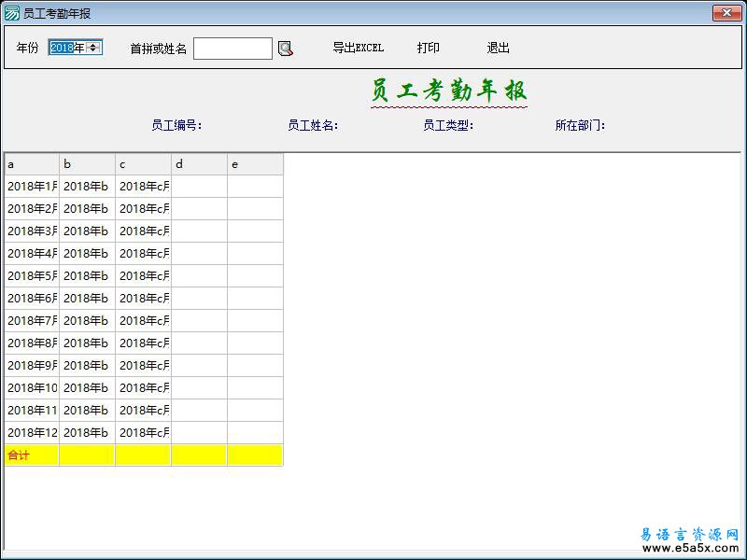Click column header c
Viewport: 747px width, 560px height.
(x=143, y=164)
